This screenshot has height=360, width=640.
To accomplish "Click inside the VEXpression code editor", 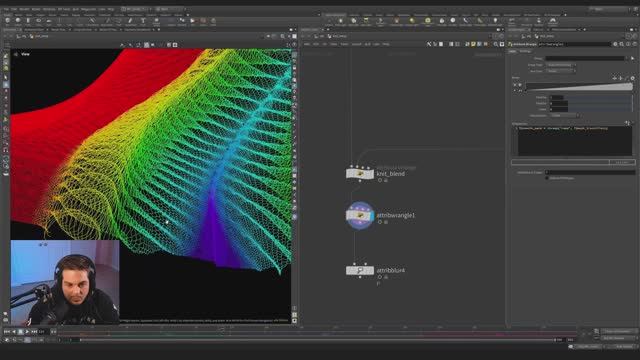I will coord(575,141).
